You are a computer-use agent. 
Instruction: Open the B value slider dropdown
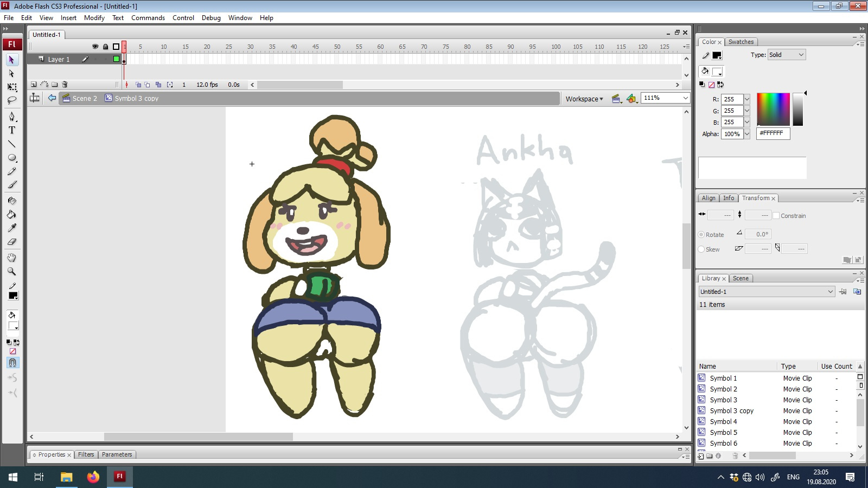tap(746, 122)
